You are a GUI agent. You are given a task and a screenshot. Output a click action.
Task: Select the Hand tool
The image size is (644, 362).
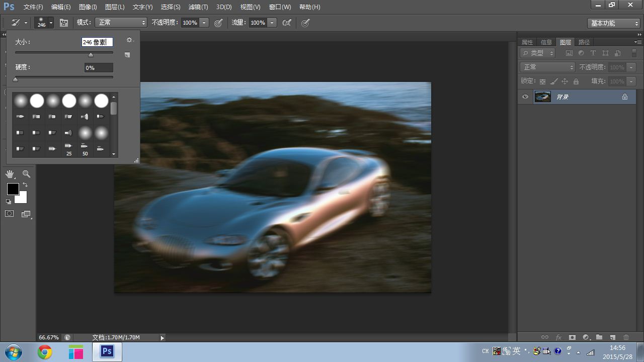[10, 174]
